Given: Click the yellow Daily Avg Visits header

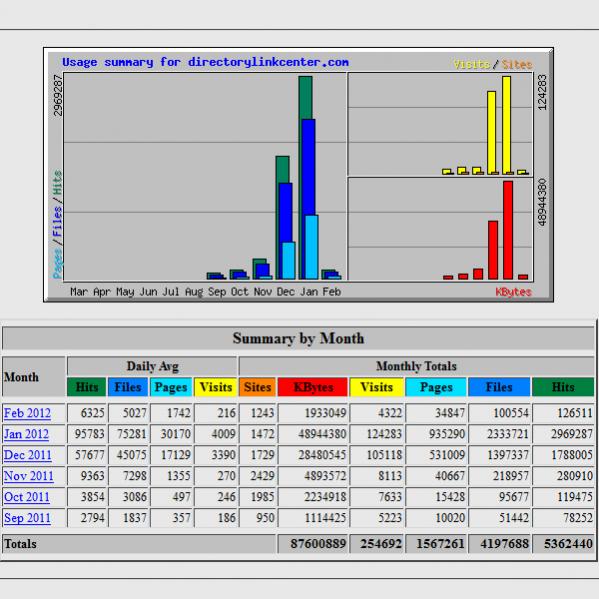Looking at the screenshot, I should pyautogui.click(x=216, y=387).
